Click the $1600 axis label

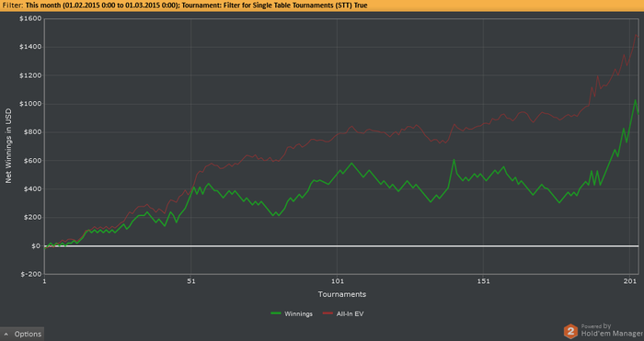coord(30,18)
